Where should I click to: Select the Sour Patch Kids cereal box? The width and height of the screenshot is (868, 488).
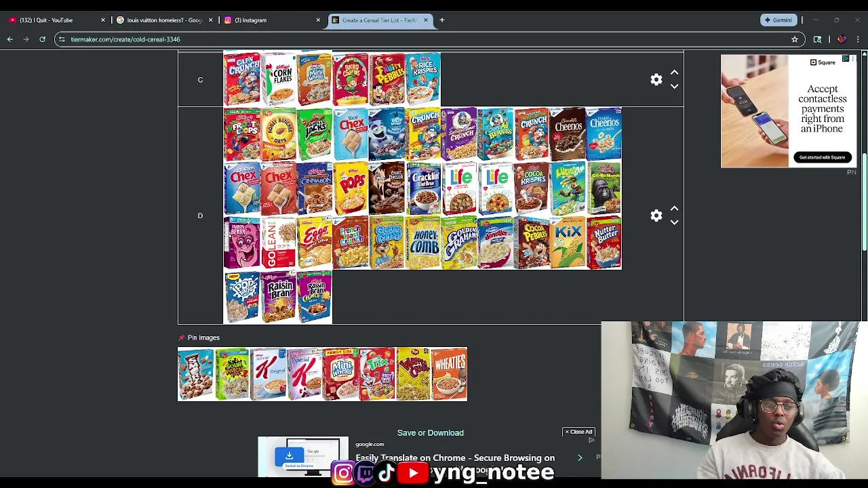pyautogui.click(x=232, y=374)
